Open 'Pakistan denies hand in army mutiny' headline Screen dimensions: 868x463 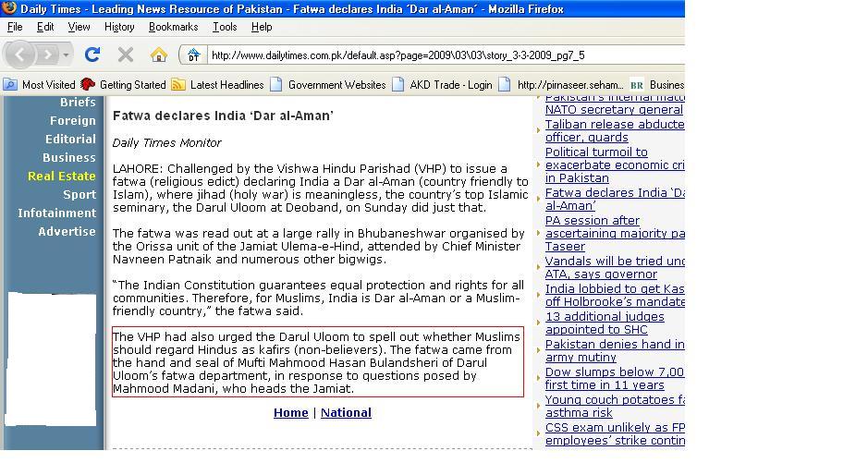(614, 350)
